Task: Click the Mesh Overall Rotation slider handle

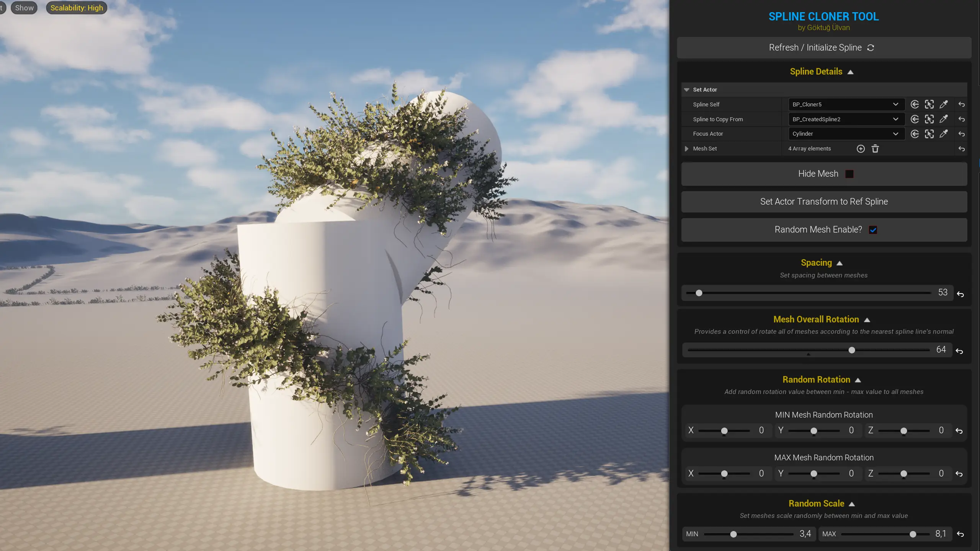Action: tap(852, 350)
